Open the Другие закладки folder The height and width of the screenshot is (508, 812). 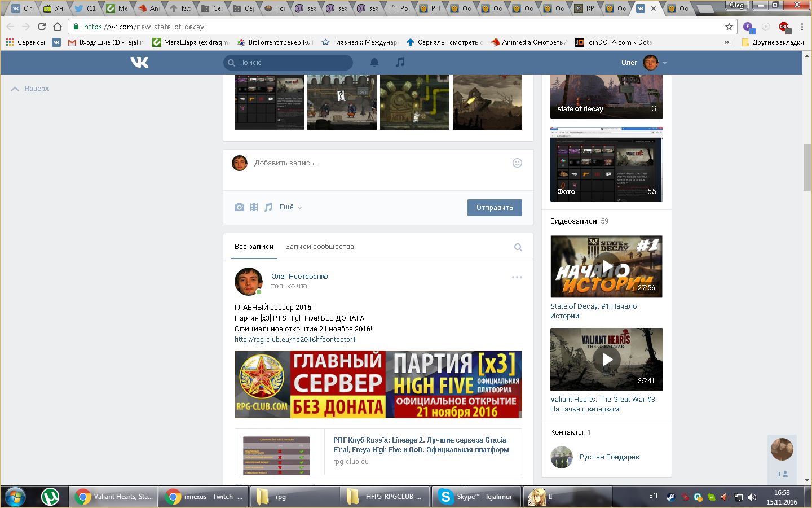point(773,42)
